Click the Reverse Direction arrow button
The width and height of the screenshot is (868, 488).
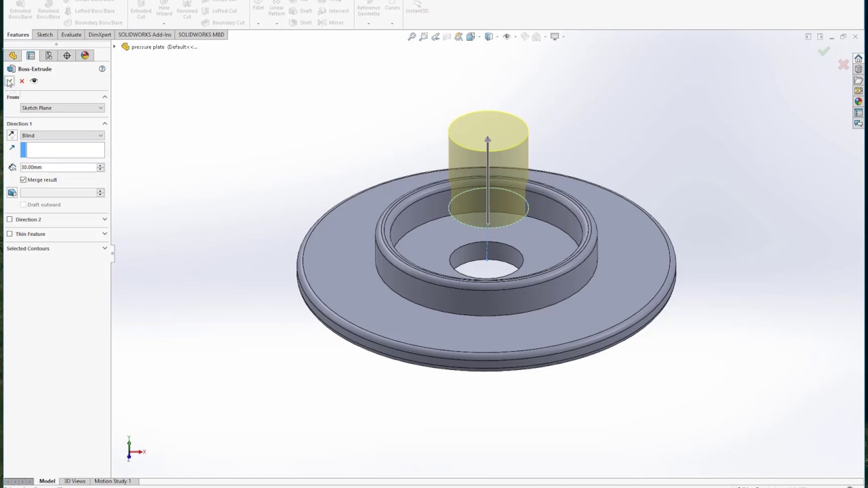12,136
